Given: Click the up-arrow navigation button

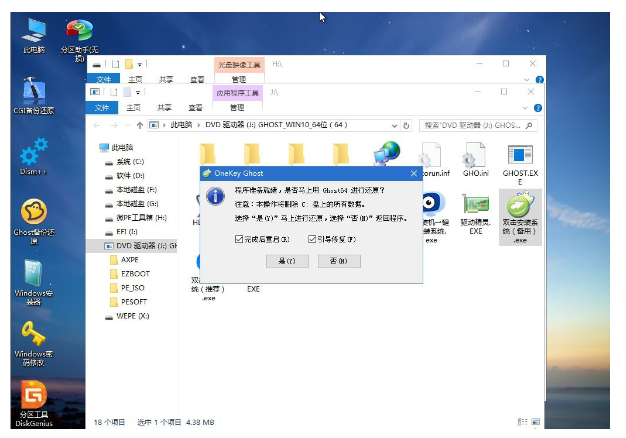Looking at the screenshot, I should (x=136, y=126).
